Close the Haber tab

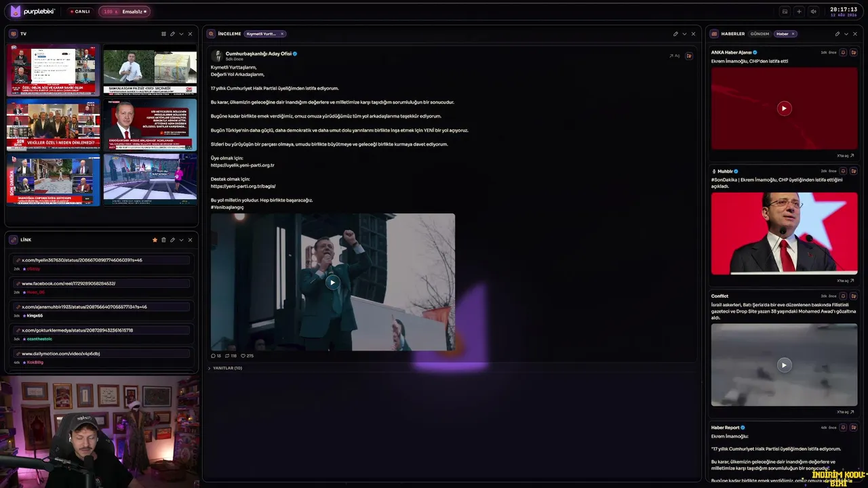793,34
